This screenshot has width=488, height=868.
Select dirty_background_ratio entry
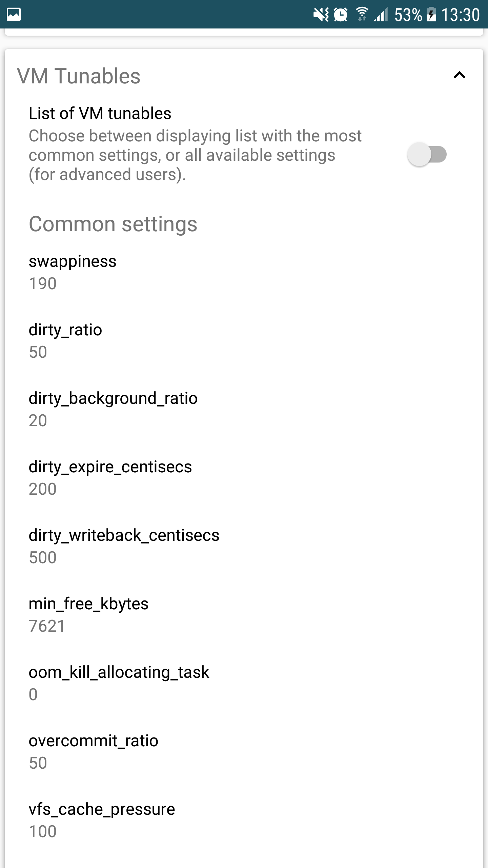[244, 409]
